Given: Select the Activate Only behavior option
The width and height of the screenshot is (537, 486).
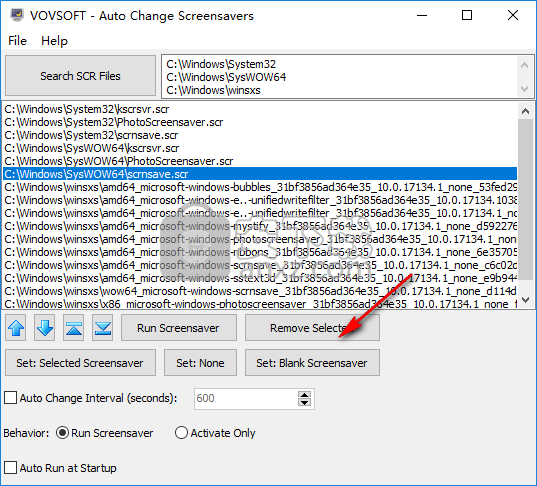Looking at the screenshot, I should pos(181,433).
